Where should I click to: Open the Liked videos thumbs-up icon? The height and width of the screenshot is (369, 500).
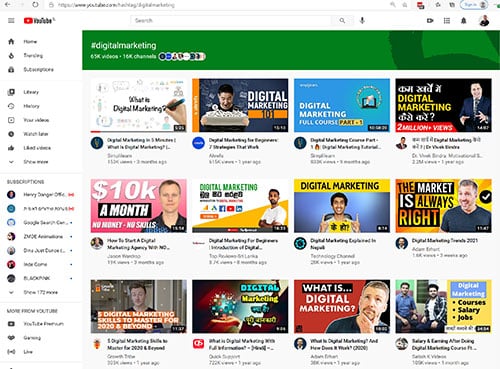pyautogui.click(x=11, y=148)
